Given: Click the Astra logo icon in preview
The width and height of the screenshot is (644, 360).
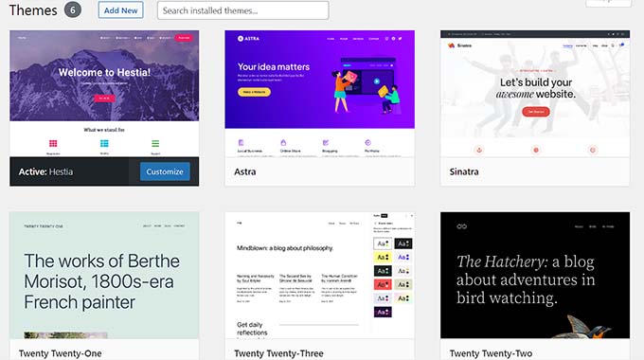Looking at the screenshot, I should point(241,39).
